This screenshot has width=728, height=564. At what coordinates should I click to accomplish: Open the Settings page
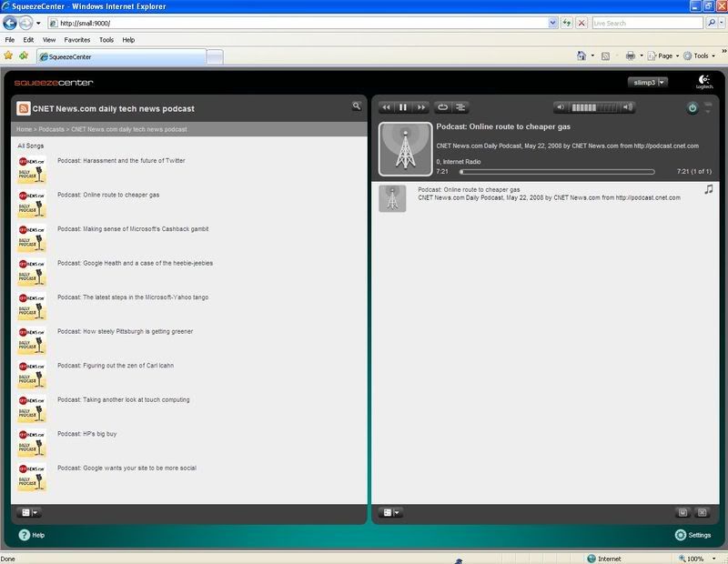point(693,535)
